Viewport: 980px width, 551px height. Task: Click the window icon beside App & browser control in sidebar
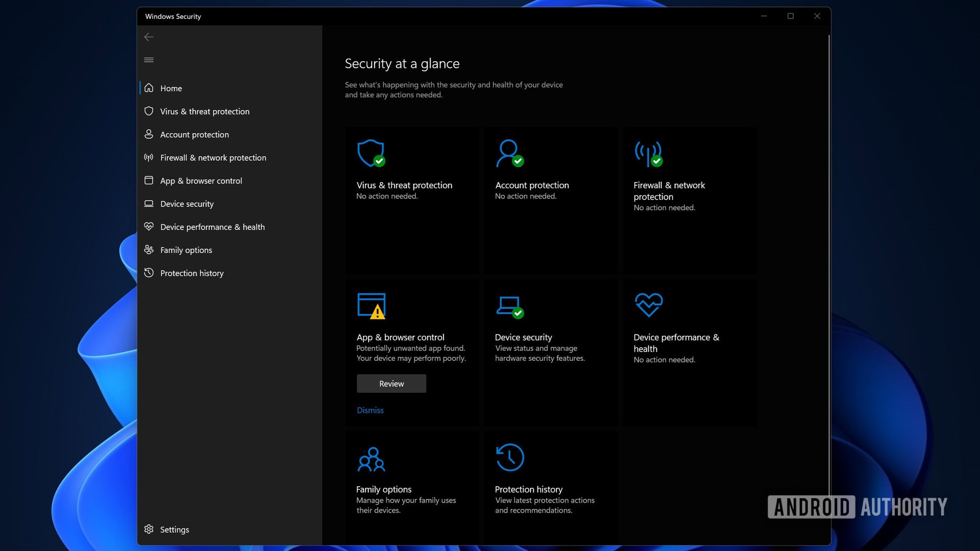pos(149,180)
